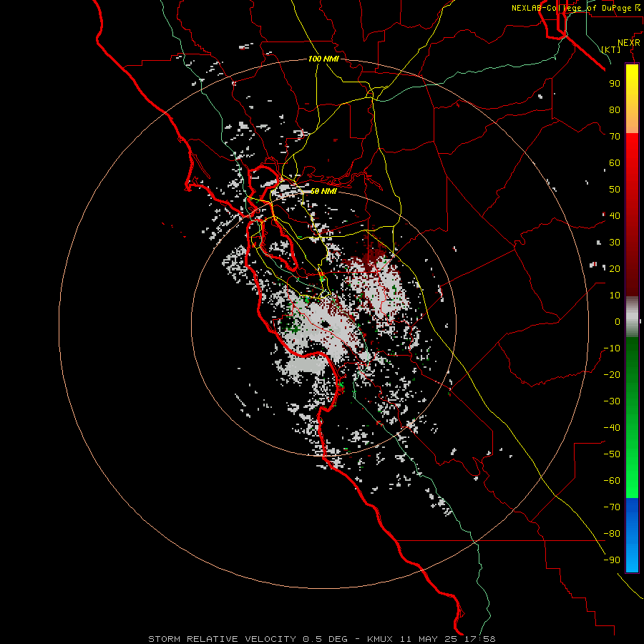The image size is (644, 644).
Task: Click the -60 scale value
Action: 612,481
